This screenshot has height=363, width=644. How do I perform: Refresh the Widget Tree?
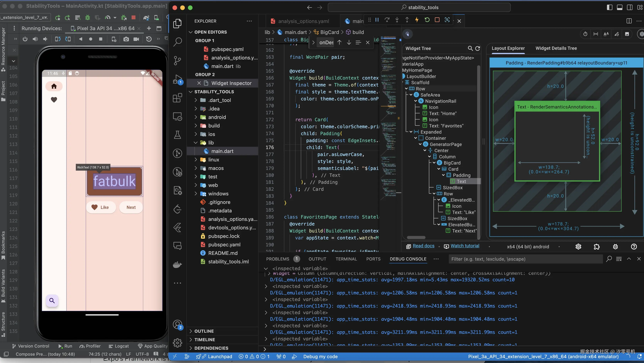478,48
